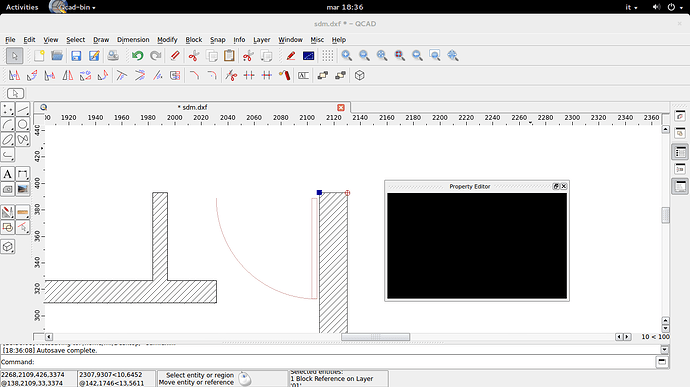Open the Snap menu
This screenshot has width=690, height=387.
[217, 40]
